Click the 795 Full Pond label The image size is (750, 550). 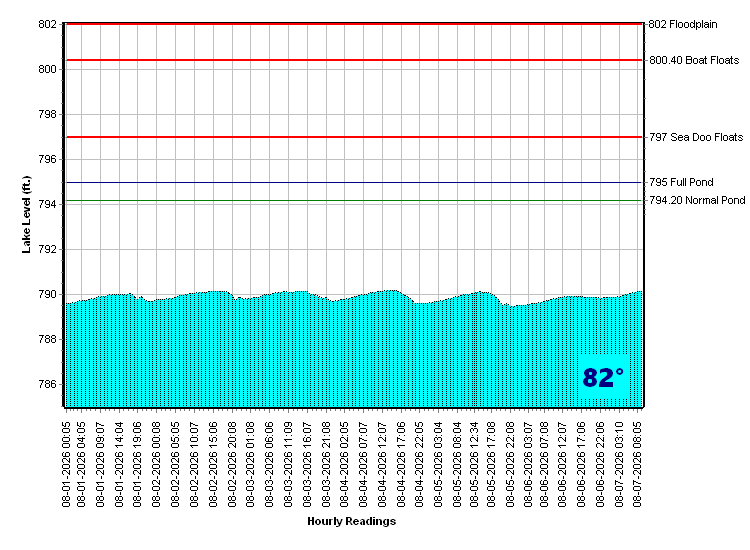pyautogui.click(x=681, y=182)
